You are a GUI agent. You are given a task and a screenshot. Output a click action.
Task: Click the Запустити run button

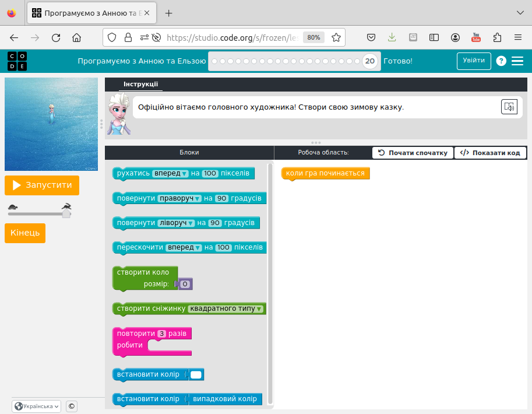(x=42, y=185)
